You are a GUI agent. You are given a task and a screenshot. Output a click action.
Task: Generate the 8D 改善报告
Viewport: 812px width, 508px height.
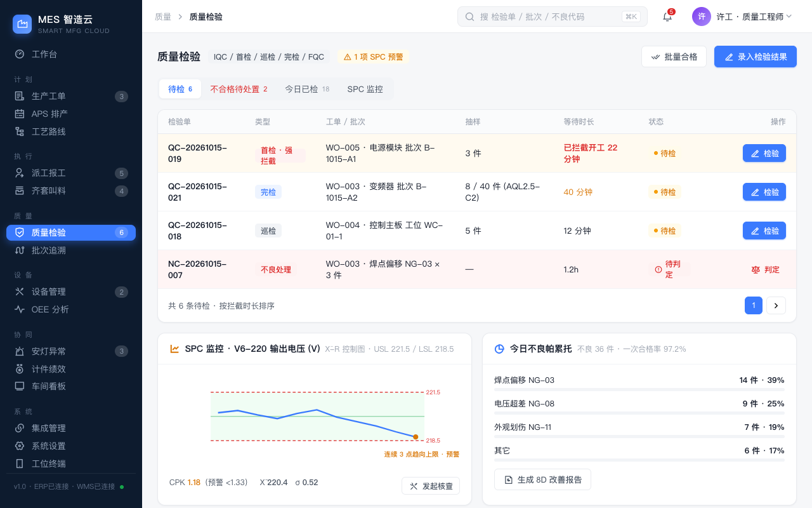click(542, 479)
